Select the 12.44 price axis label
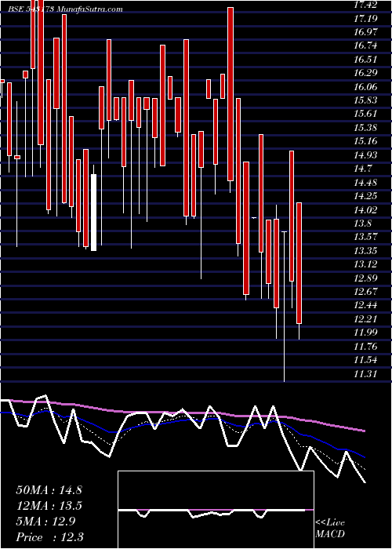 (x=365, y=305)
